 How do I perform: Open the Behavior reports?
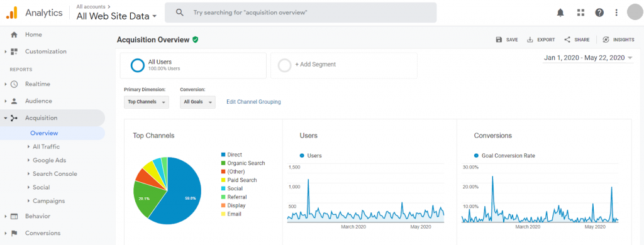[x=38, y=216]
